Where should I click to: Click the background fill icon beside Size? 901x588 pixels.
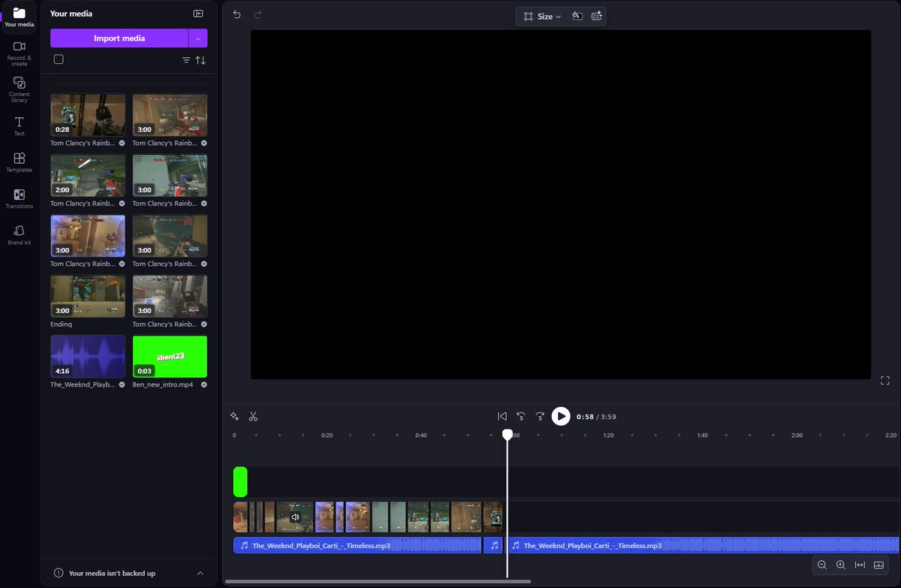[577, 16]
